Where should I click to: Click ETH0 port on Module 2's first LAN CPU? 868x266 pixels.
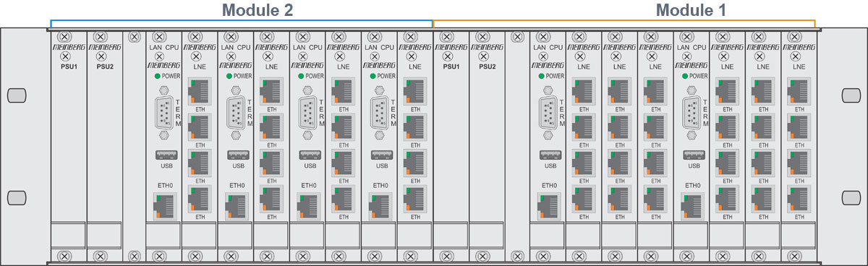pos(165,207)
